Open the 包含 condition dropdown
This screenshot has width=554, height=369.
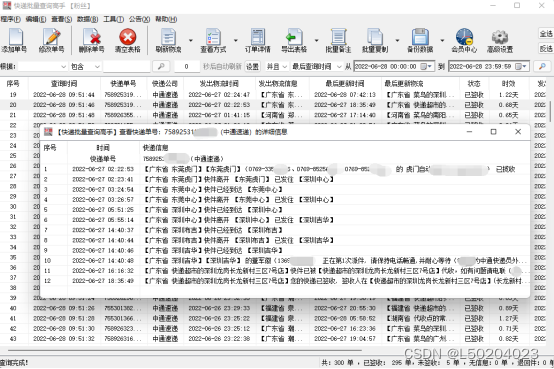[85, 66]
